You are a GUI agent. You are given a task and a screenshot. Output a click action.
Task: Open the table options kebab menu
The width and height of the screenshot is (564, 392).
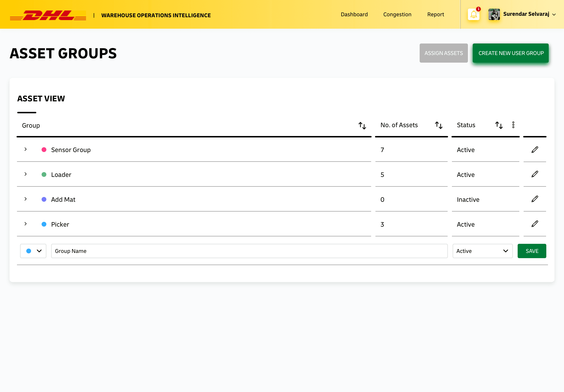point(513,125)
